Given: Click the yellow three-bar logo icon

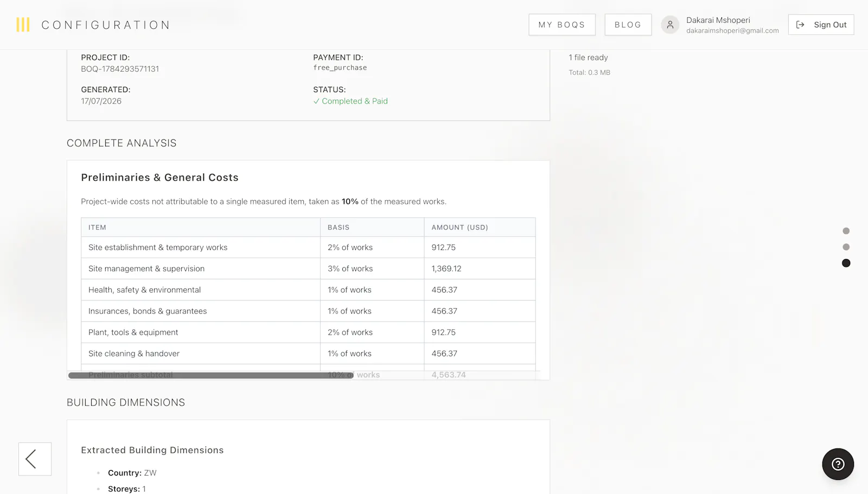Looking at the screenshot, I should point(23,24).
